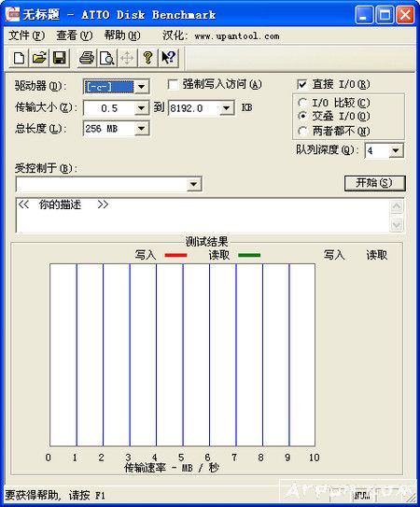Click the 到 label between the size boxes
The height and width of the screenshot is (507, 420).
[x=159, y=107]
